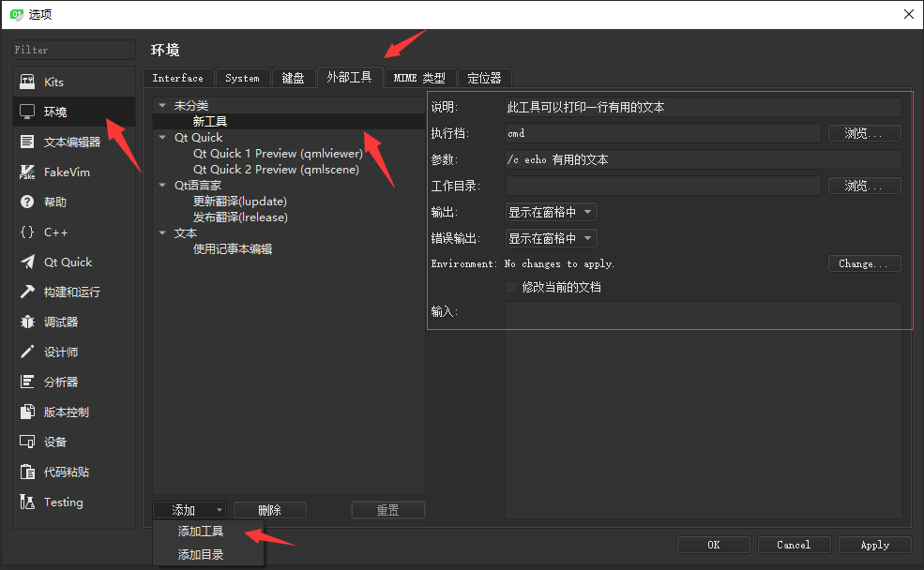Viewport: 924px width, 570px height.
Task: Select 发布翻译(lrelease) tool
Action: (240, 217)
